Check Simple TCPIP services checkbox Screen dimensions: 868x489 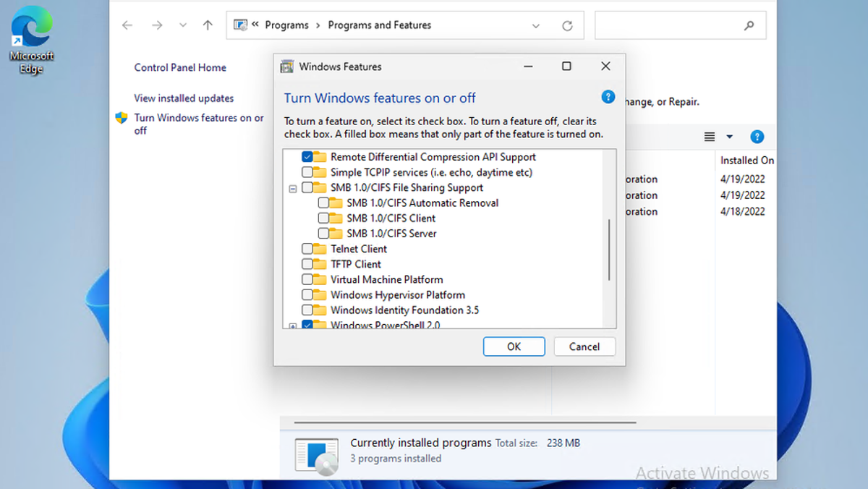tap(307, 172)
